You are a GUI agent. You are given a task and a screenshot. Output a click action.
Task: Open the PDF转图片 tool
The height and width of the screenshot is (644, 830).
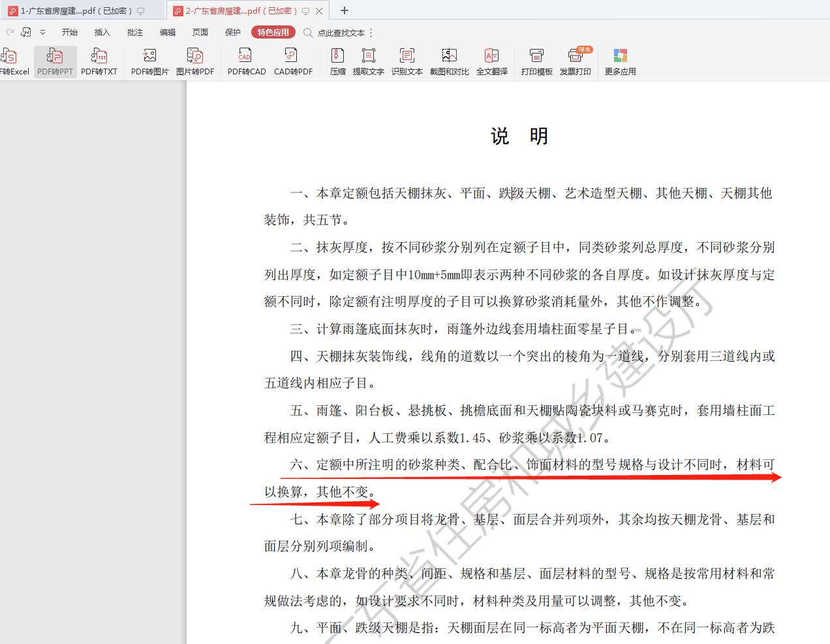point(150,62)
